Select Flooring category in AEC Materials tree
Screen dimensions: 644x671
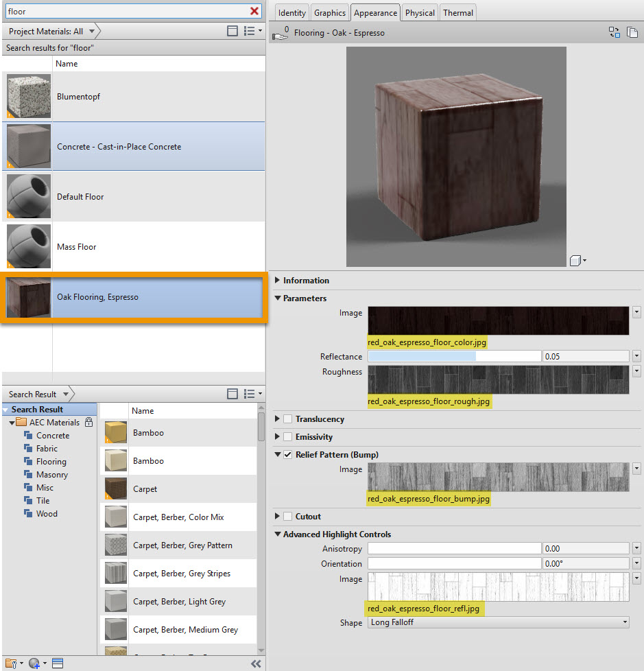click(51, 462)
